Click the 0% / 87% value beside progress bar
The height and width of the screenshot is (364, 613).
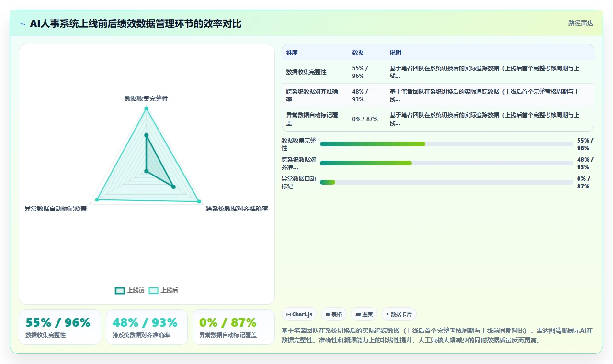click(x=584, y=182)
